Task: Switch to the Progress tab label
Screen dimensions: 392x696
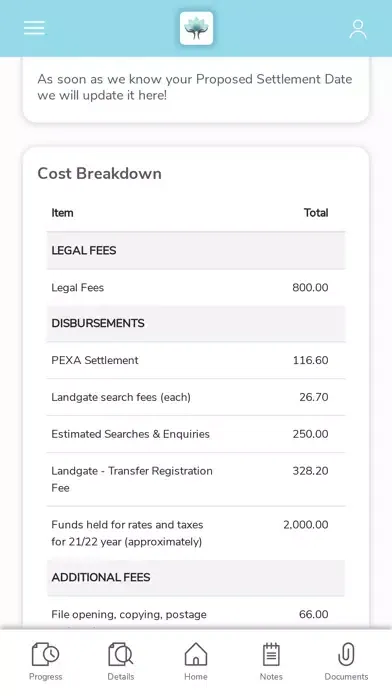Action: (x=46, y=676)
